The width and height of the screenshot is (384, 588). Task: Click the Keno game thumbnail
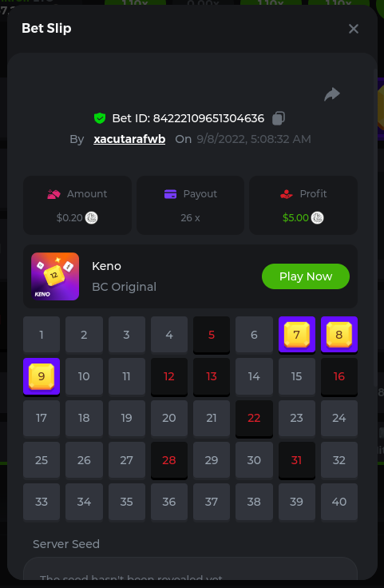pos(55,276)
